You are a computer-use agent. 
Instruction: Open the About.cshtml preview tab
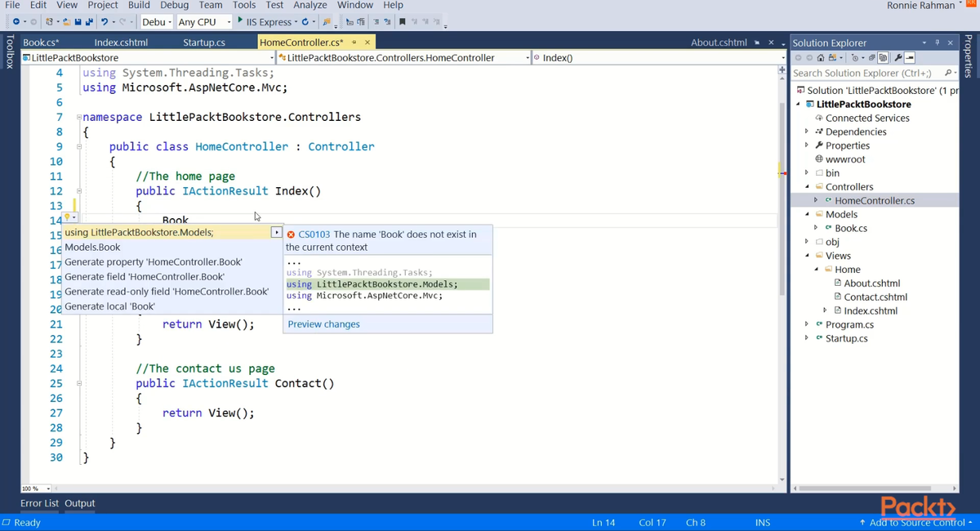(x=719, y=42)
